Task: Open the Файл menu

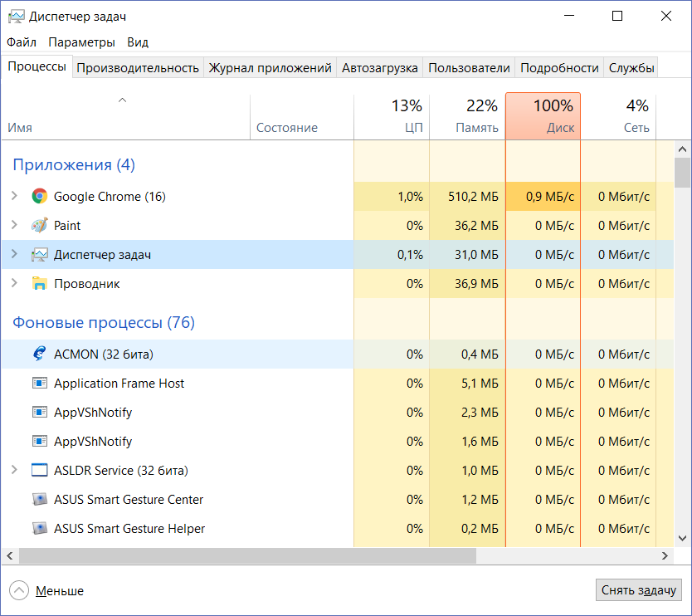Action: (22, 42)
